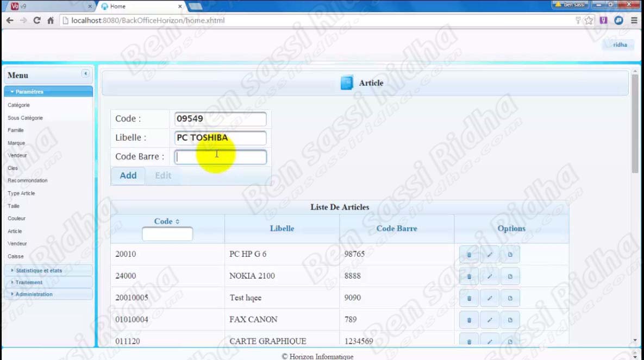Edit the NOKIA 2100 row with pencil icon
The height and width of the screenshot is (360, 644).
pos(489,276)
